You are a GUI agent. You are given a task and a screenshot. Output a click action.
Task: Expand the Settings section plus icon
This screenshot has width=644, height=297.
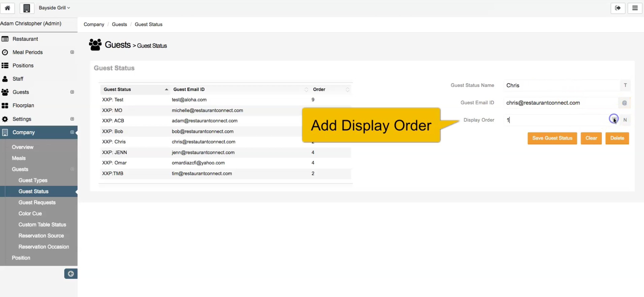[x=72, y=119]
